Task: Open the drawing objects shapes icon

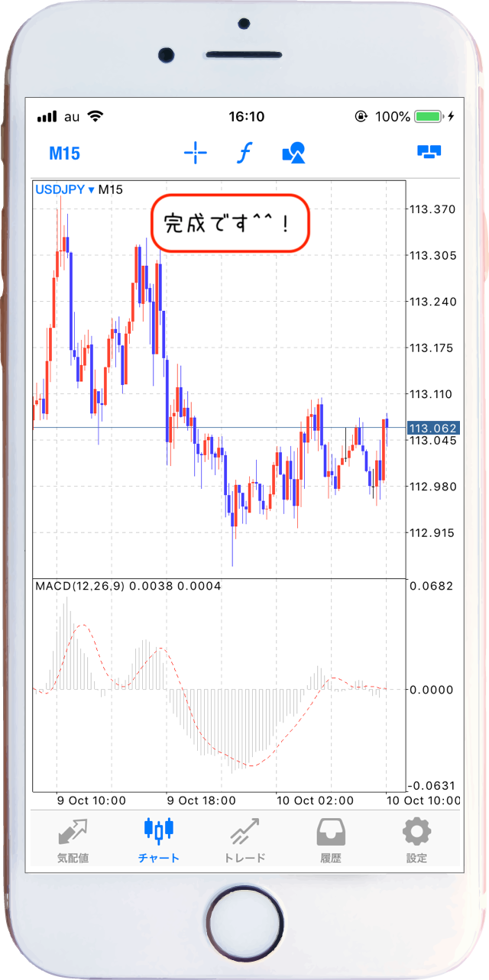Action: (293, 154)
